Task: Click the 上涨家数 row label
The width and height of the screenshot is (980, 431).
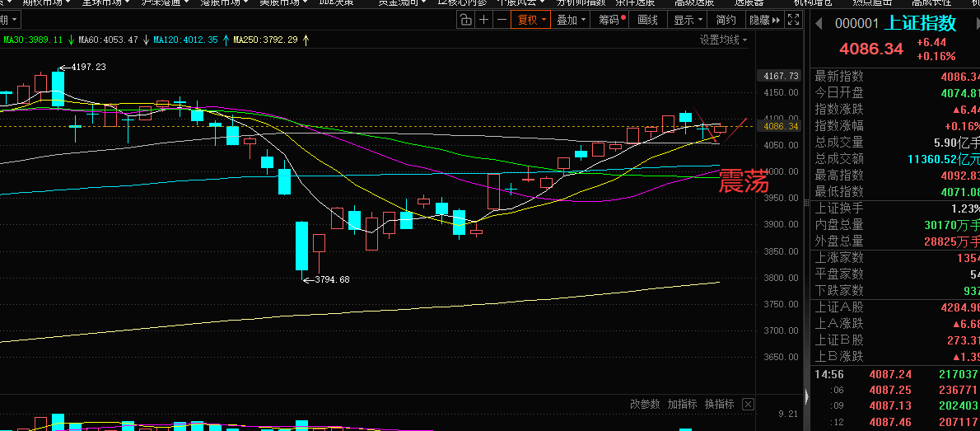Action: (839, 258)
